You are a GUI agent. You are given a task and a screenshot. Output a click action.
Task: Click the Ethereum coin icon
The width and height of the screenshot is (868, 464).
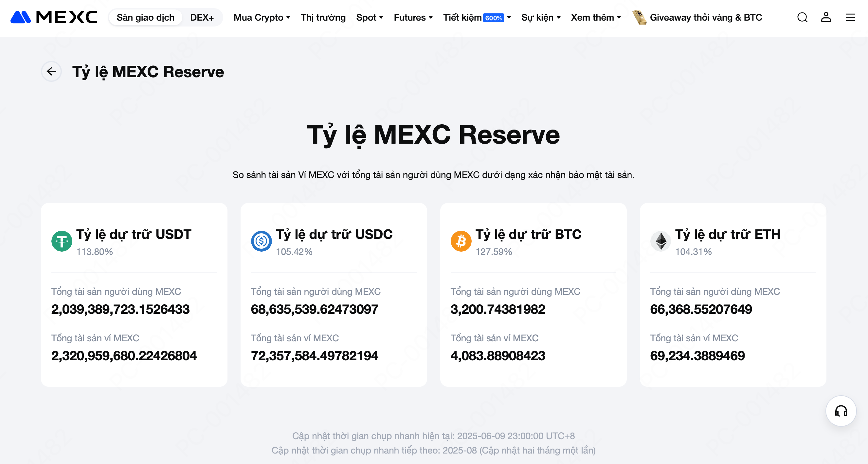click(x=661, y=241)
